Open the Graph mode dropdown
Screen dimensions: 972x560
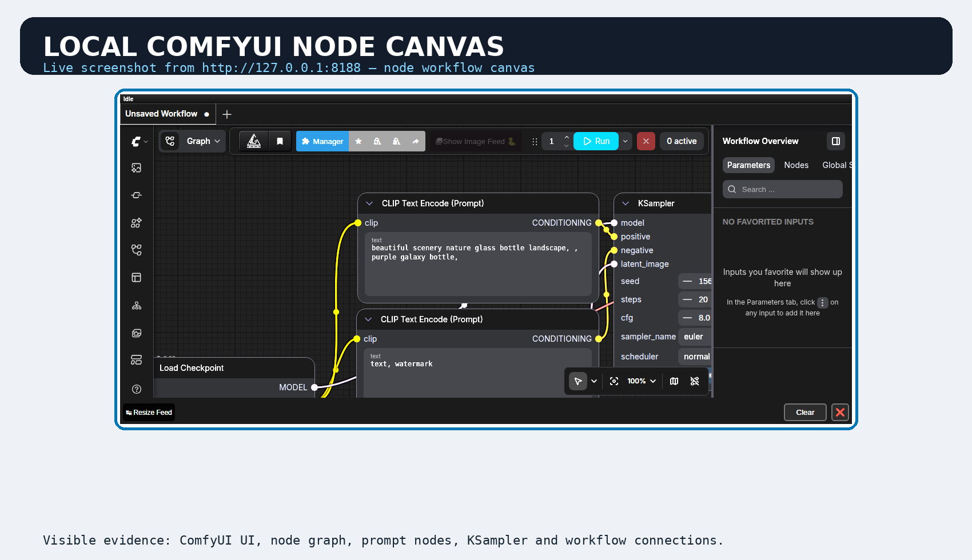[204, 141]
